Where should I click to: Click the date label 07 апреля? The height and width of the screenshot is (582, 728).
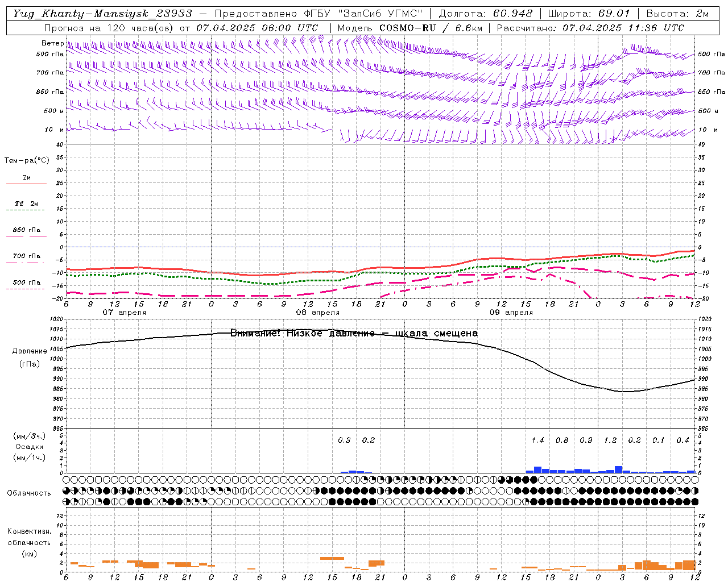(124, 313)
